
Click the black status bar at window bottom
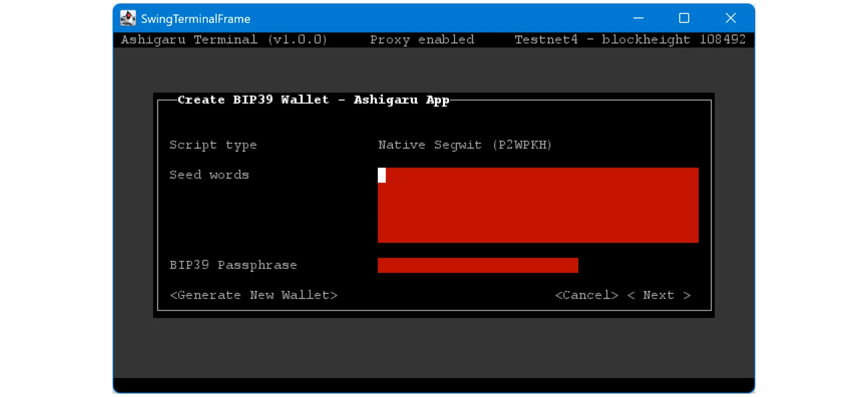[434, 385]
